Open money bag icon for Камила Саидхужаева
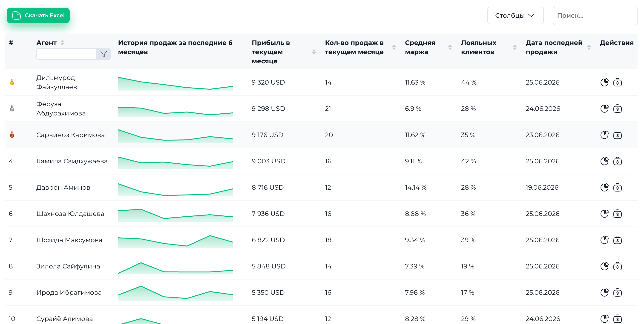 (617, 161)
